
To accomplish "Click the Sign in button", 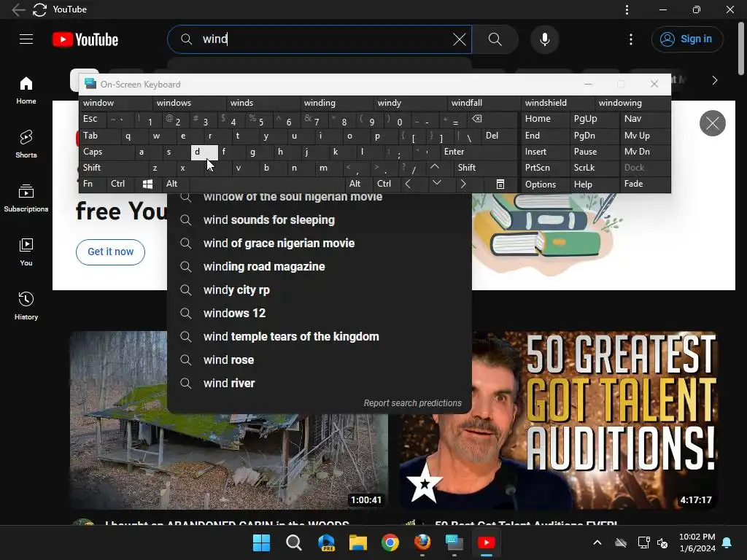I will coord(687,39).
